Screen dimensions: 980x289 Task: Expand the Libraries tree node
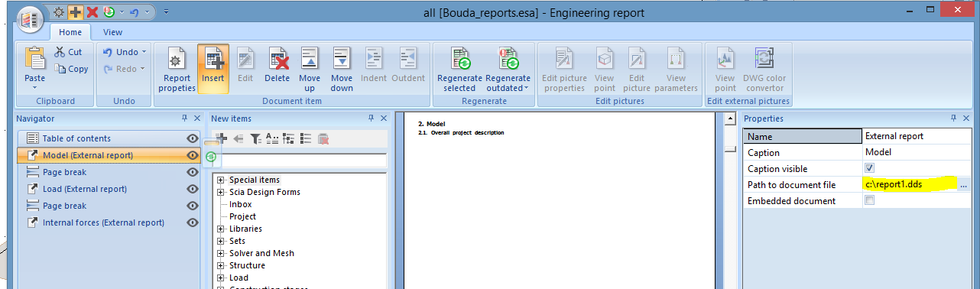(x=221, y=229)
